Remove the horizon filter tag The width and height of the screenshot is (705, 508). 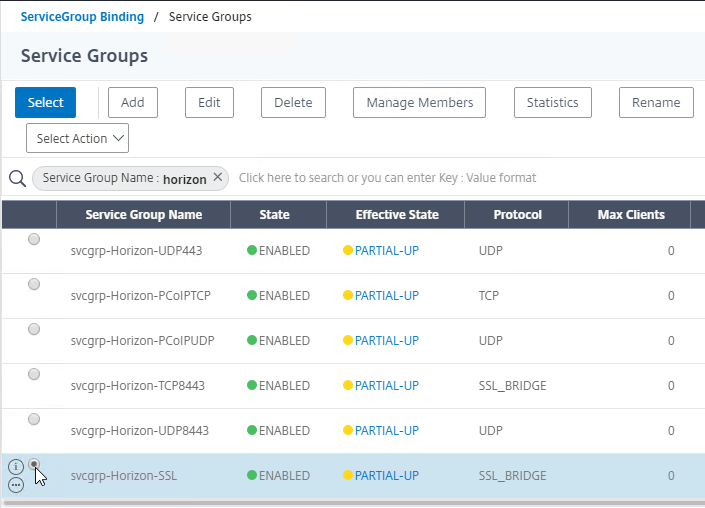coord(218,177)
